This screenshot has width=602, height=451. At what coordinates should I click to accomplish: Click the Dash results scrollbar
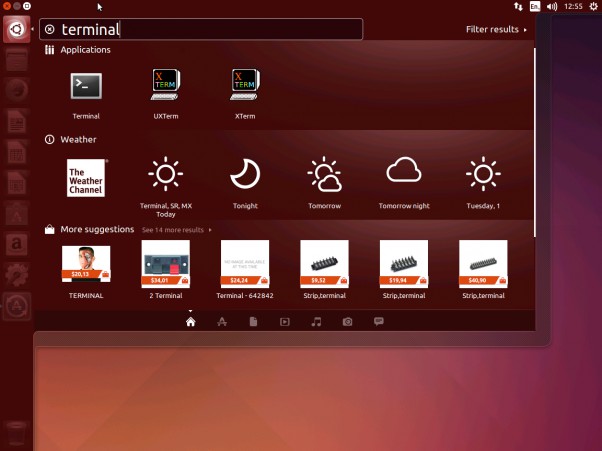click(534, 142)
